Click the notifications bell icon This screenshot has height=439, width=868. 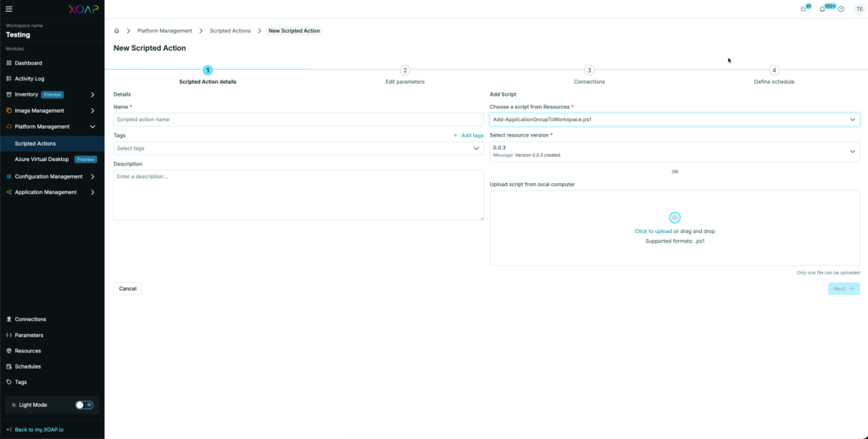point(821,9)
